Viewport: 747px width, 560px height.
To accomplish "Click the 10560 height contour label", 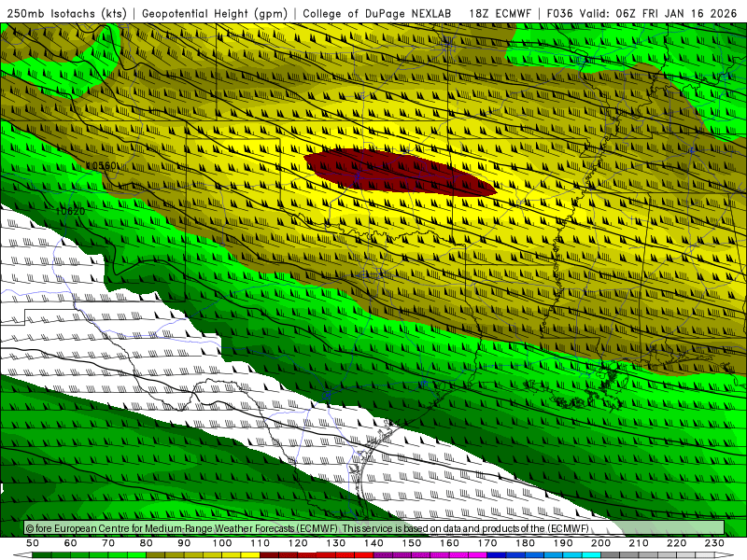I will [102, 166].
